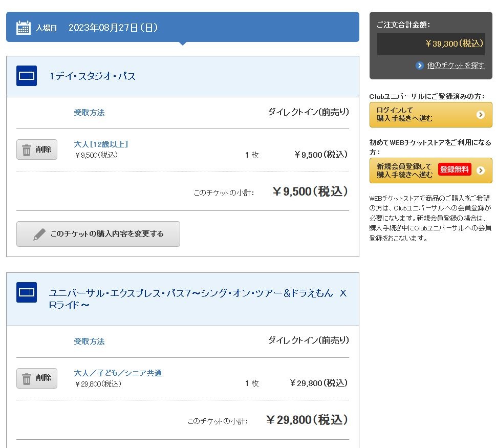This screenshot has height=448, width=496.
Task: Click the calendar icon beside 入場日
Action: pyautogui.click(x=24, y=28)
